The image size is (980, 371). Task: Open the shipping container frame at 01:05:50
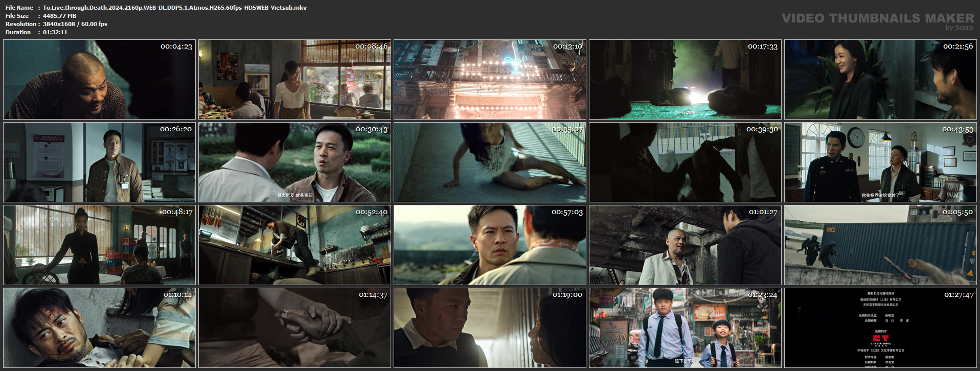click(x=880, y=245)
